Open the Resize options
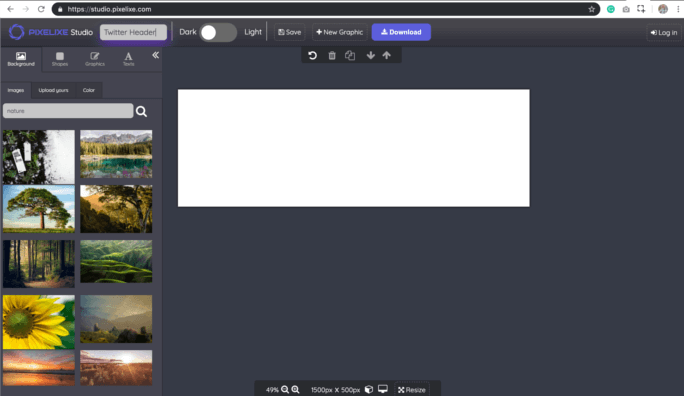Screen dimensions: 684x396 pos(412,389)
